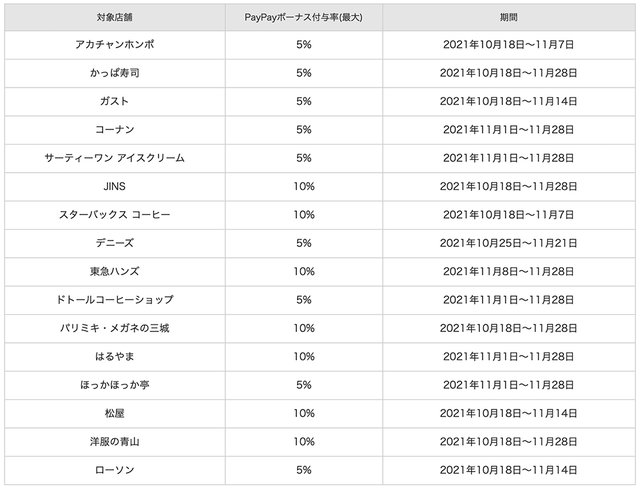Viewport: 640px width, 490px height.
Task: Click the 対象店舗 column header
Action: (115, 17)
